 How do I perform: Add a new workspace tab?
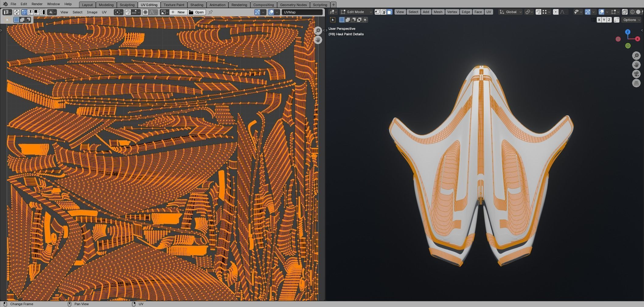pos(333,5)
